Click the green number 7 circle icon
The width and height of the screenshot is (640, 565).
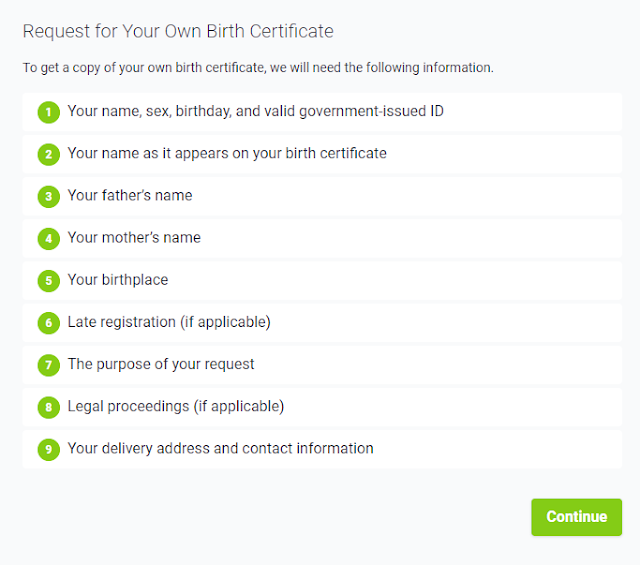[x=48, y=365]
